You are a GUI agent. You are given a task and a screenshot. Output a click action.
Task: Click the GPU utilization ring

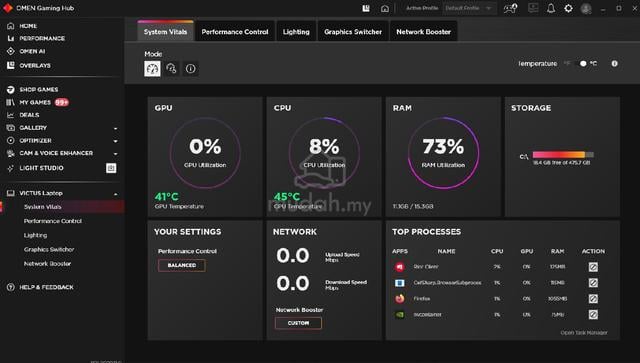point(205,153)
